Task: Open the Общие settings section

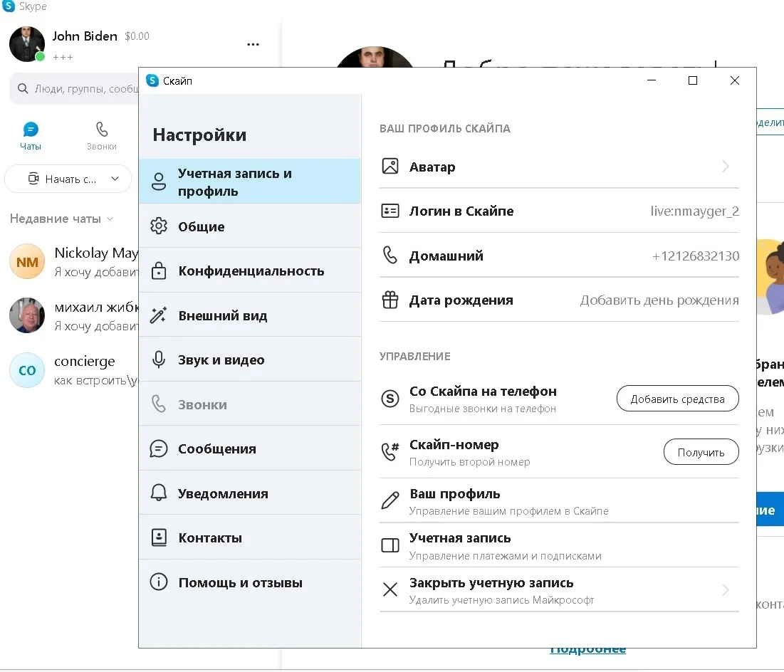Action: coord(249,226)
